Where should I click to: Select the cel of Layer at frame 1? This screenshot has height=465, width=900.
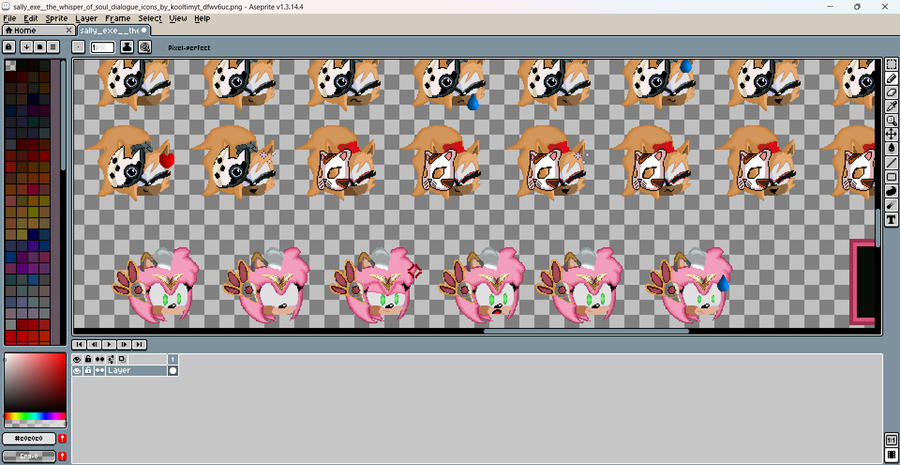(x=173, y=371)
